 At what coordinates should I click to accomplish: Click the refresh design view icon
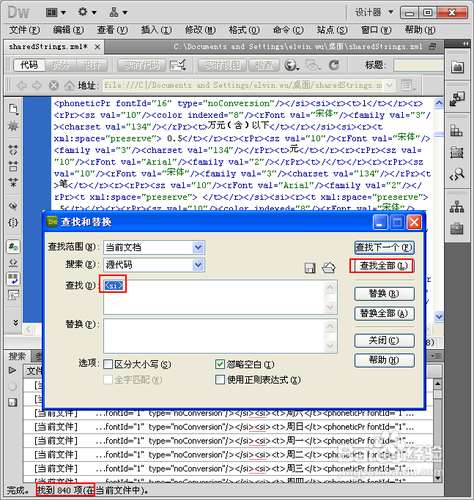[334, 65]
